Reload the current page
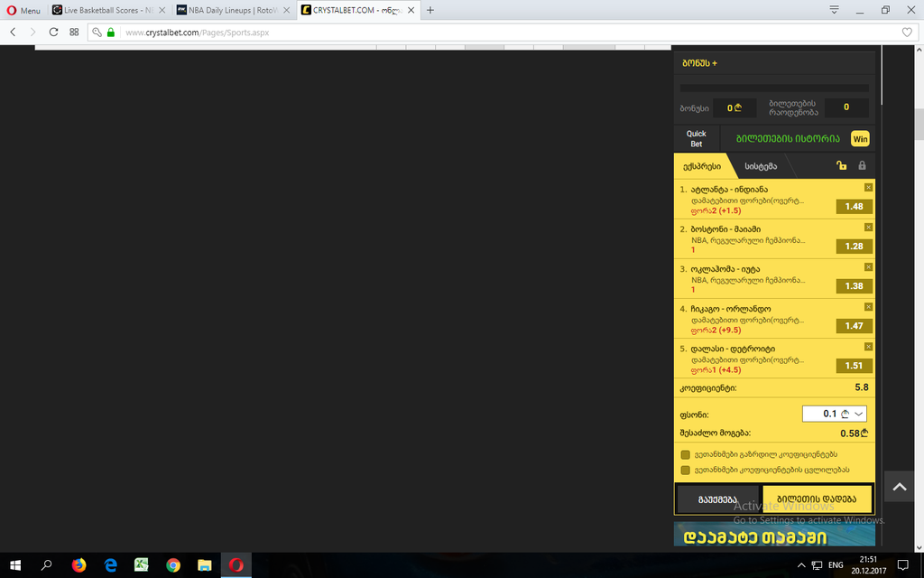 [53, 32]
